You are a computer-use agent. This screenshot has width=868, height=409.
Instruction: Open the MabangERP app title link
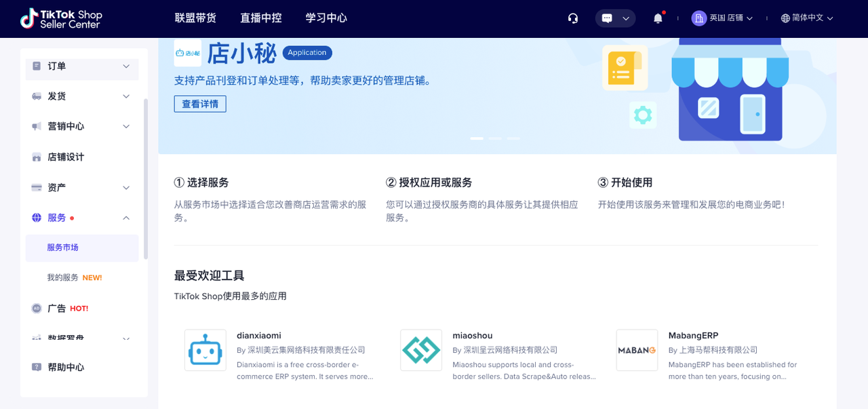point(693,336)
